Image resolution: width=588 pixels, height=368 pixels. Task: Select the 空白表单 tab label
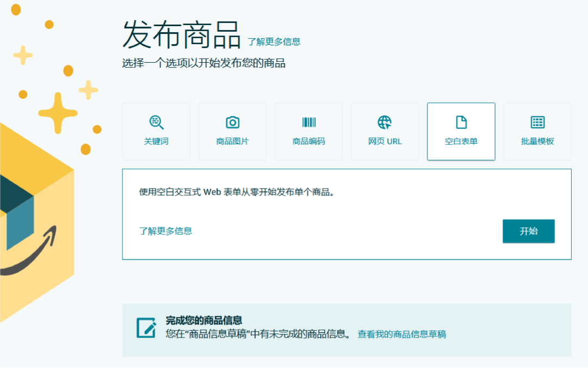(461, 141)
